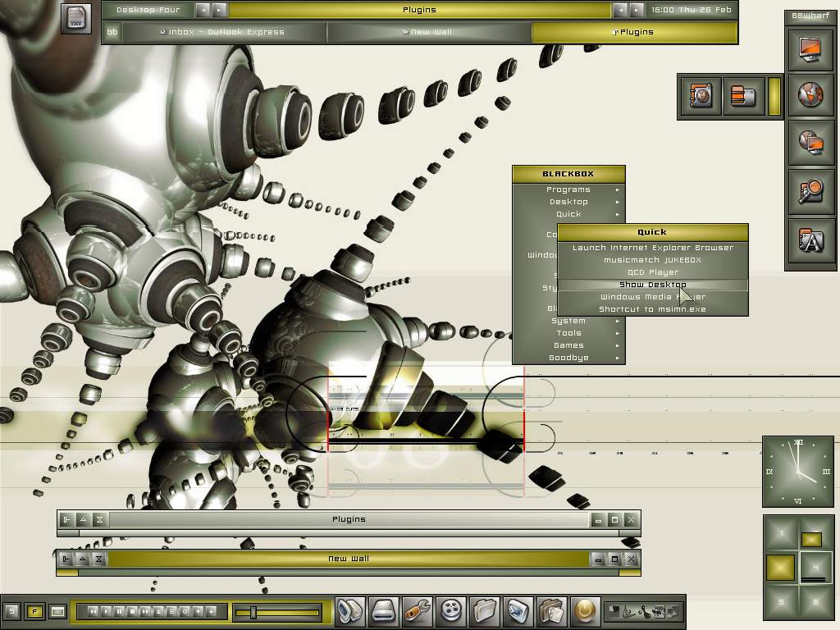Switch to next workspace arrow by Desktop Four

218,10
